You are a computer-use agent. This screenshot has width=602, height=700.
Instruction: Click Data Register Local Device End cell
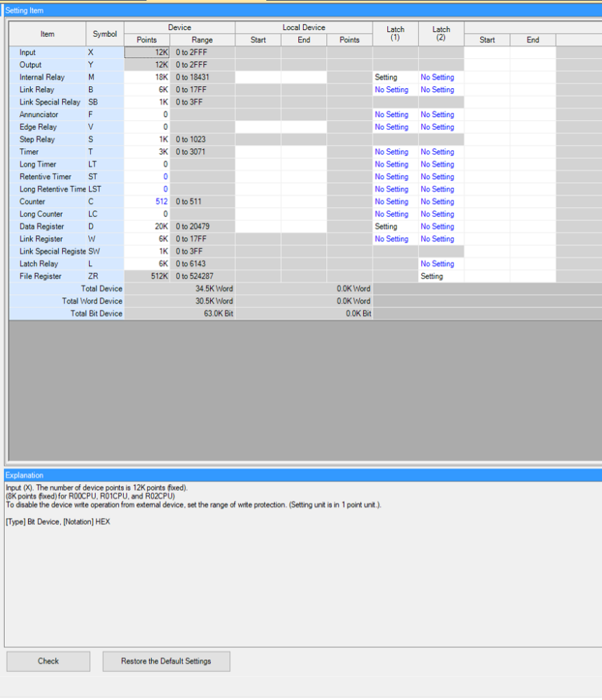click(304, 226)
